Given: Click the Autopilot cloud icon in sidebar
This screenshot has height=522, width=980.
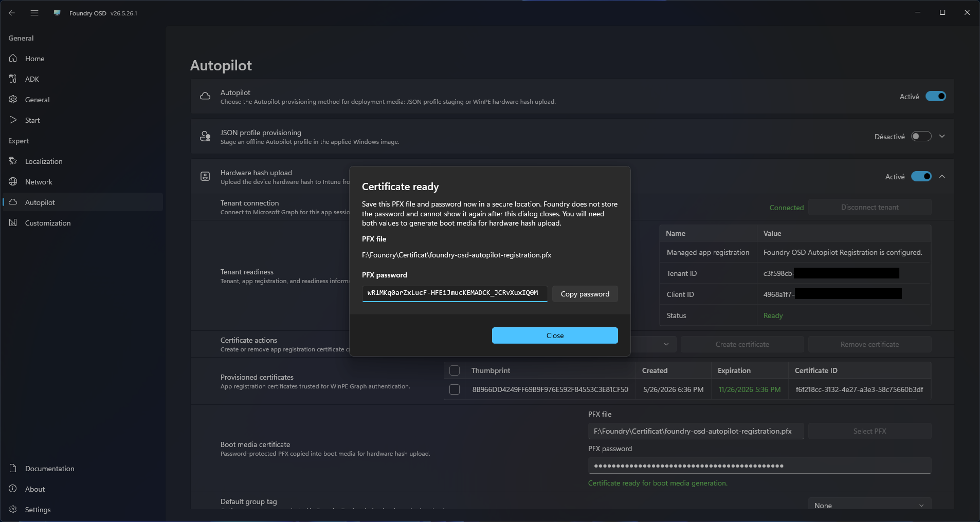Looking at the screenshot, I should coord(13,202).
